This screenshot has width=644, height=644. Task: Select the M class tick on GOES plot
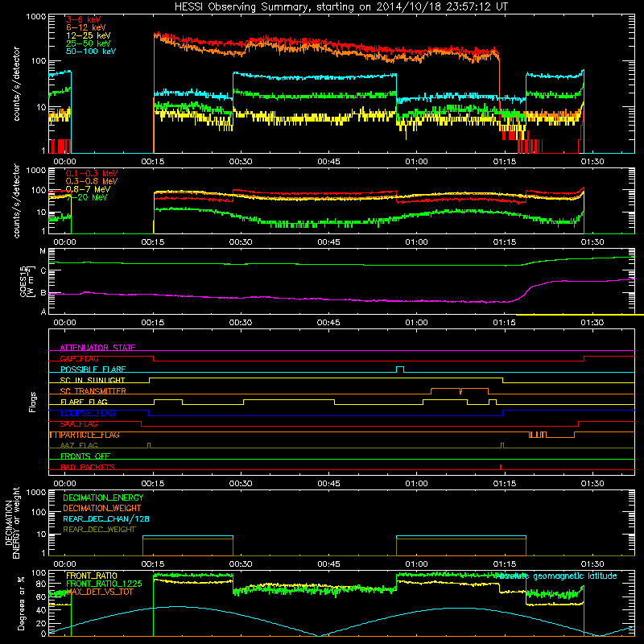[43, 251]
